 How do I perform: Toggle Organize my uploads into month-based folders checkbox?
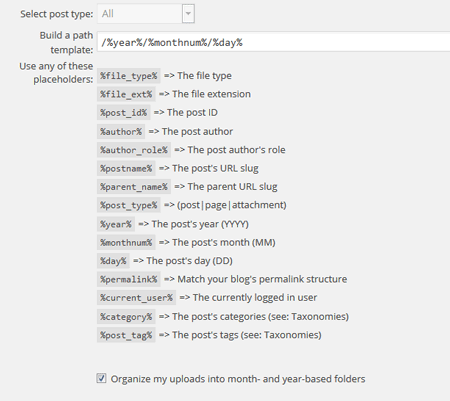pos(101,378)
